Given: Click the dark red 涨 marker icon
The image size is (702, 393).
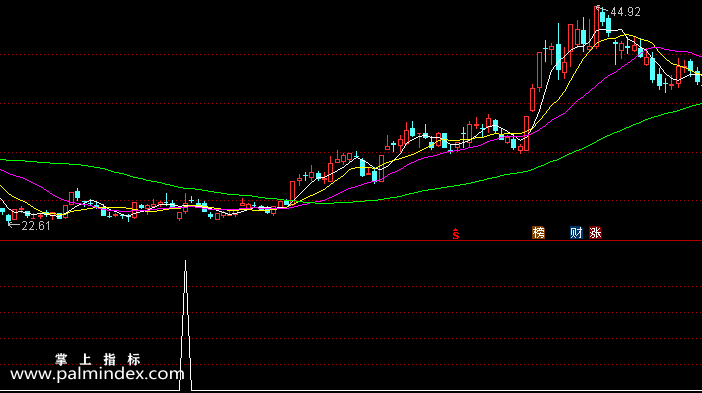Looking at the screenshot, I should click(x=595, y=232).
